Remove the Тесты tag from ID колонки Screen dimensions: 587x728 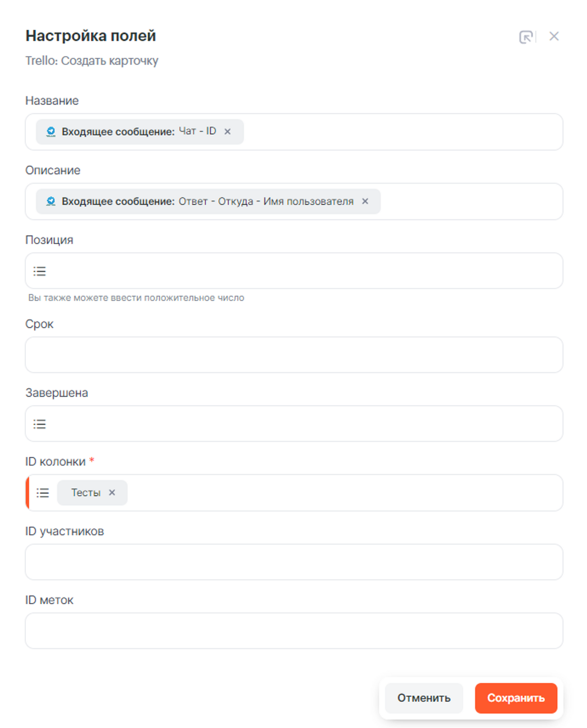point(112,492)
